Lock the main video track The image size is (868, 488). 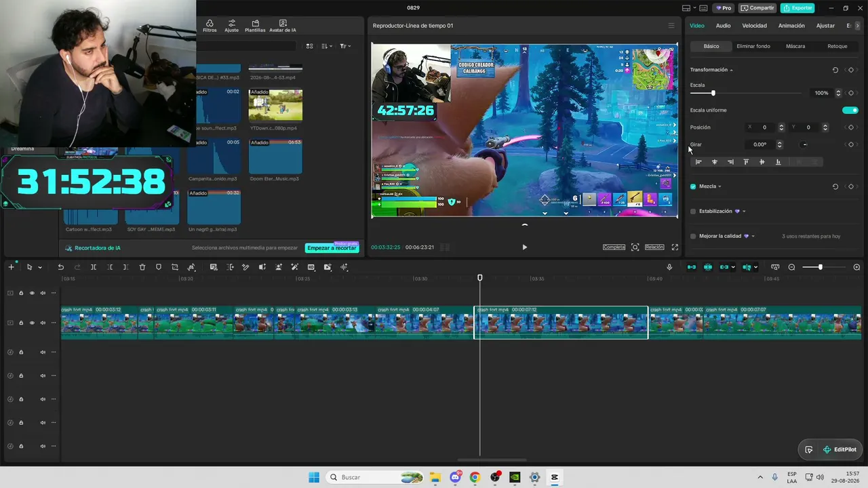coord(21,323)
